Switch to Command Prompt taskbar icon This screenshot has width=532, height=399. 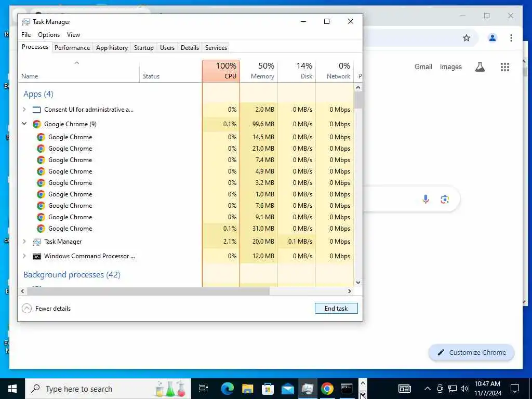(x=347, y=389)
